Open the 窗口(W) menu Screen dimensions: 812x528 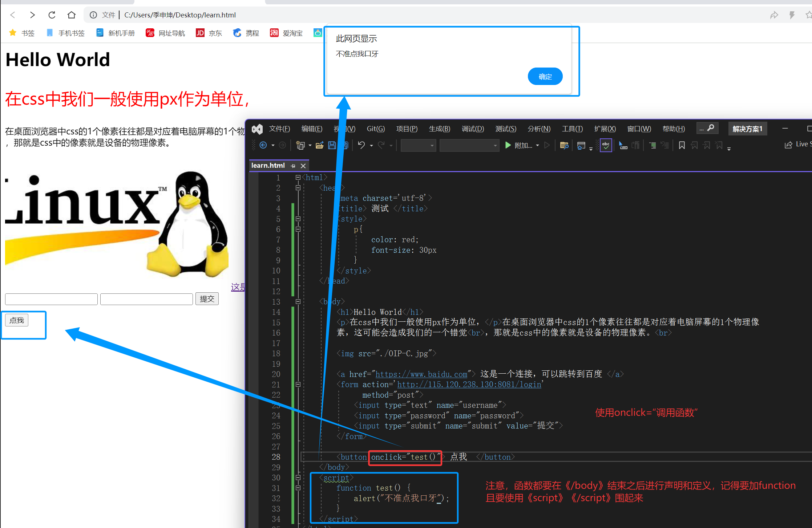pos(639,129)
